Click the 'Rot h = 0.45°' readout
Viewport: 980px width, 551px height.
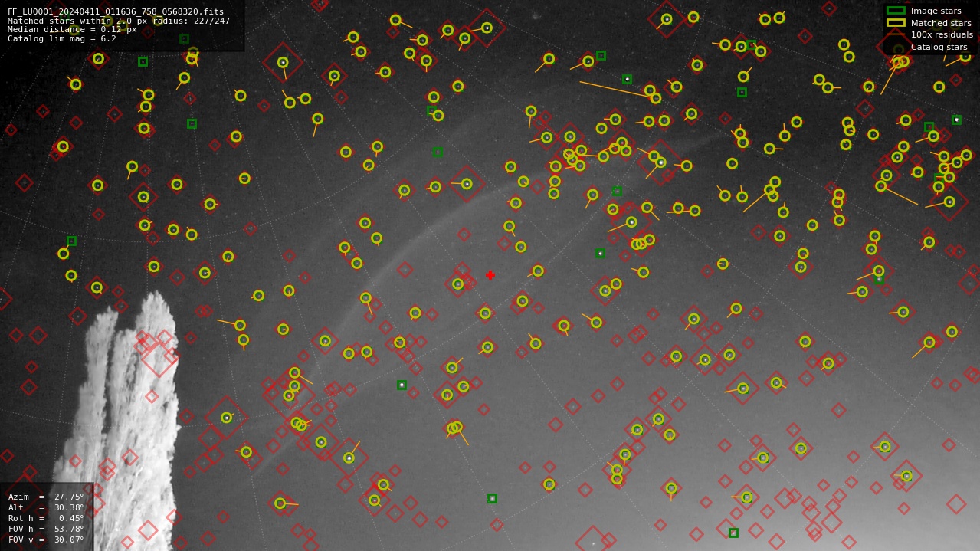46,518
